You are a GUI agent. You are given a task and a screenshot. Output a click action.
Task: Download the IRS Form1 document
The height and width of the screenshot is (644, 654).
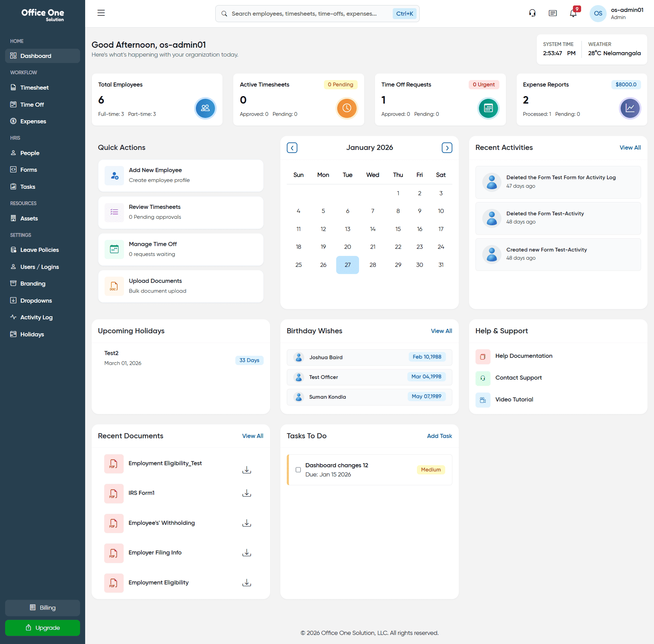click(x=247, y=493)
